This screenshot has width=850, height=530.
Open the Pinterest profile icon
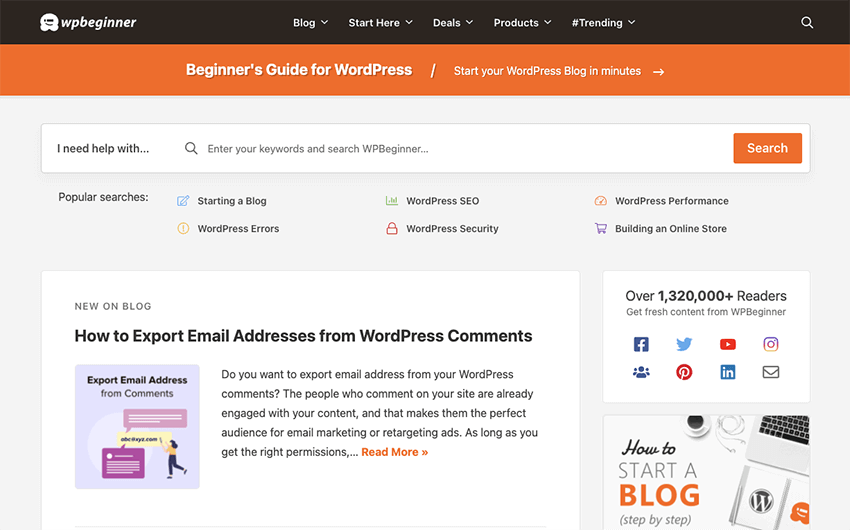tap(684, 372)
